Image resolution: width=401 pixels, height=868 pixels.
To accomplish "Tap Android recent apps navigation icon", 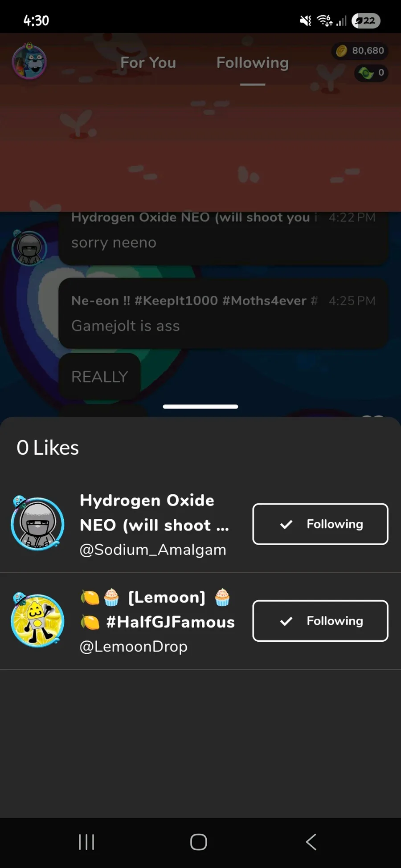I will [x=86, y=842].
